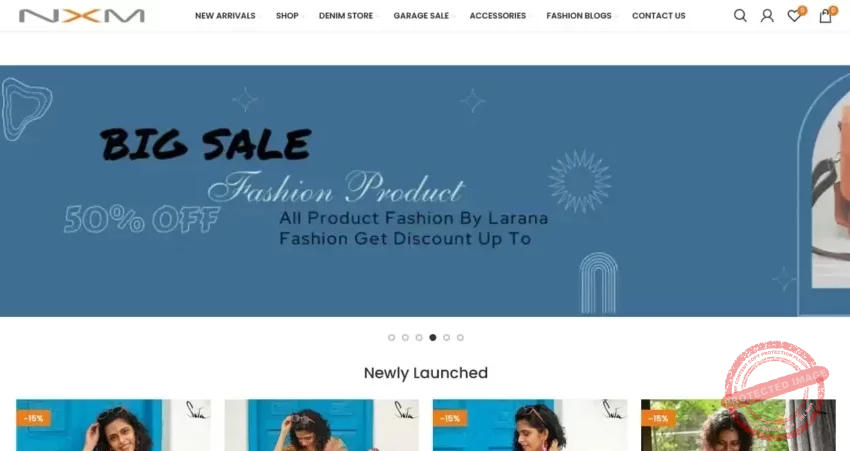The image size is (850, 451).
Task: Go to Contact Us page
Action: tap(659, 16)
